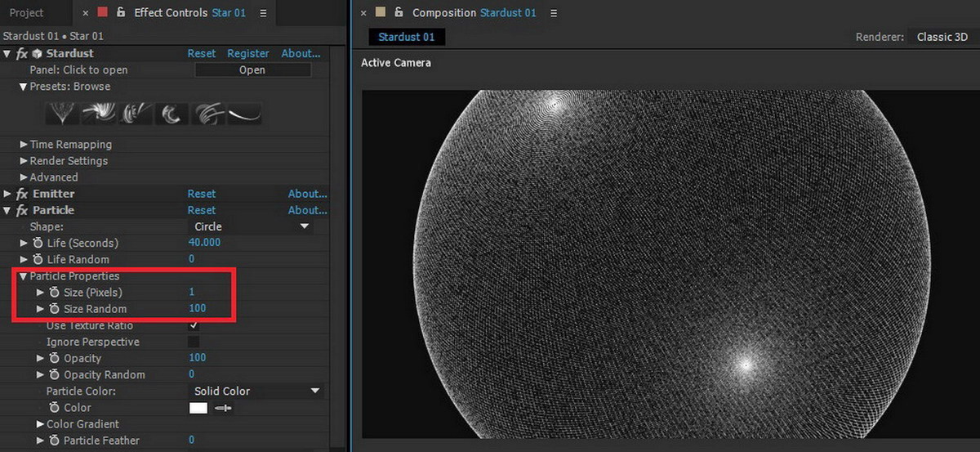Select the sixth curved streak preset thumbnail

click(244, 113)
